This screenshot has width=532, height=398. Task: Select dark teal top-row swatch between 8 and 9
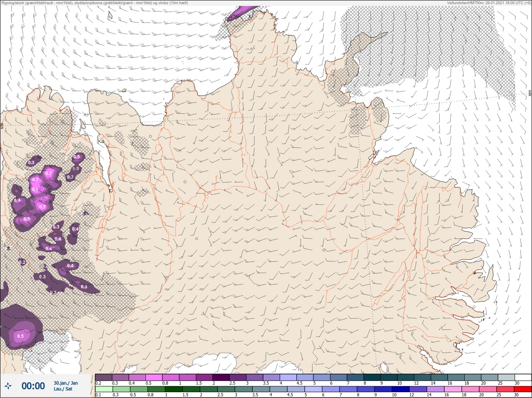[x=373, y=377]
